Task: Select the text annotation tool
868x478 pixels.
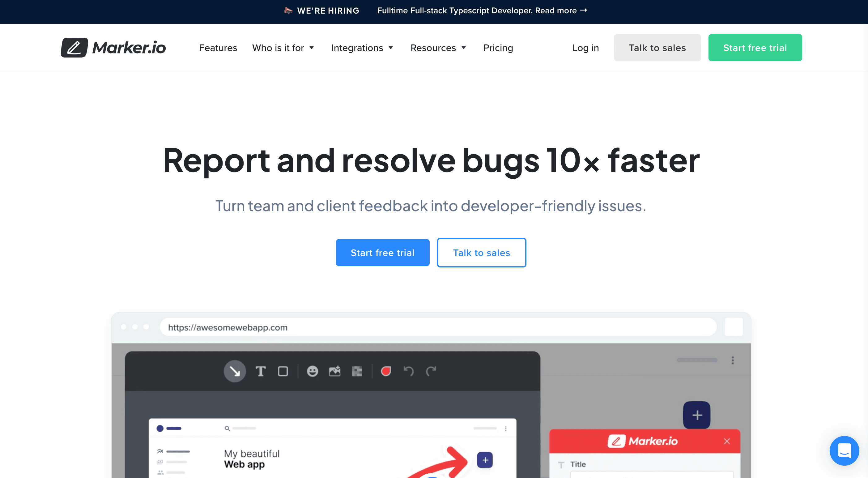Action: (261, 371)
